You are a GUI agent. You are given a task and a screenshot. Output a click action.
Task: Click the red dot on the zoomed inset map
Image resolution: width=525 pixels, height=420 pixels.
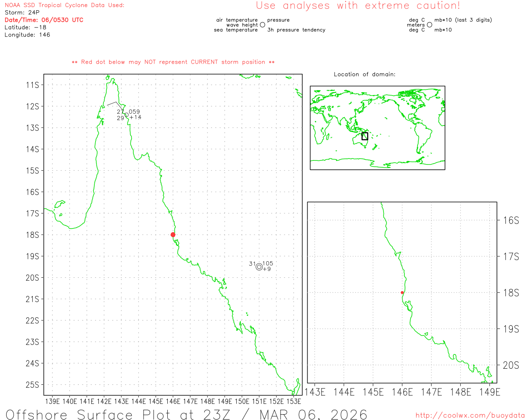click(402, 292)
